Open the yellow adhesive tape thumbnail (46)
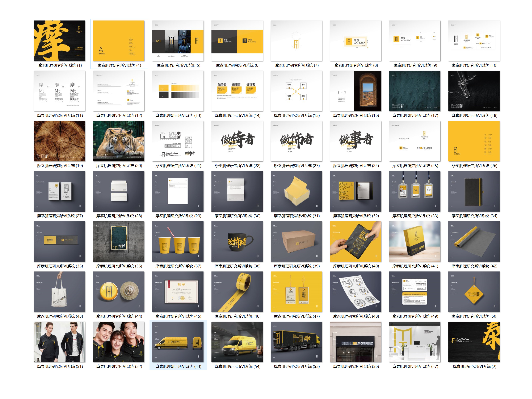 pyautogui.click(x=237, y=292)
